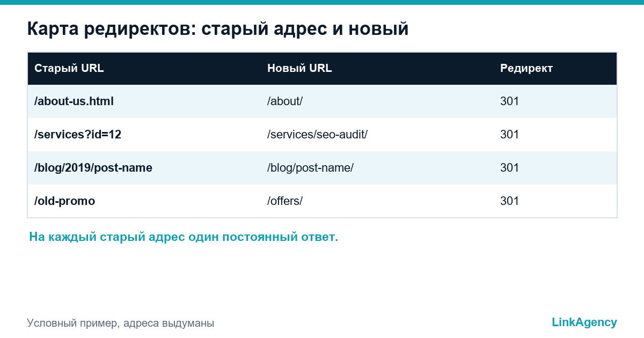The height and width of the screenshot is (338, 644).
Task: Click the footnote 'Условный пример, адреса выдуманы'
Action: pos(121,324)
